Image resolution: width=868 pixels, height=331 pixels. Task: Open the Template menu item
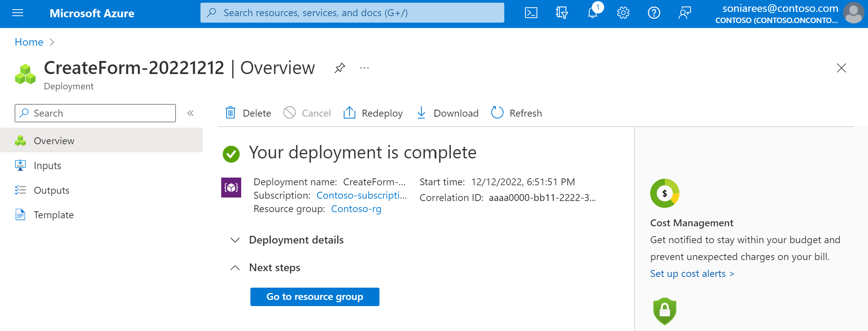coord(53,215)
